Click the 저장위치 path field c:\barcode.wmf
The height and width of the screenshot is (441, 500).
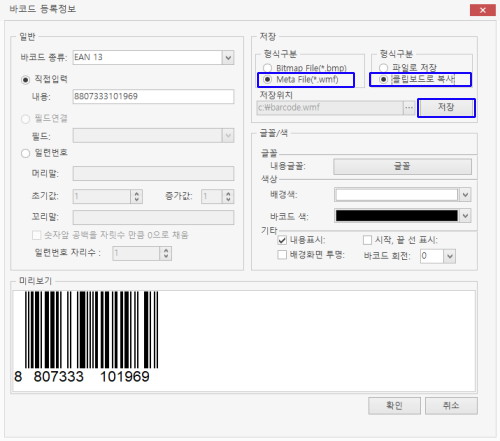(x=330, y=108)
